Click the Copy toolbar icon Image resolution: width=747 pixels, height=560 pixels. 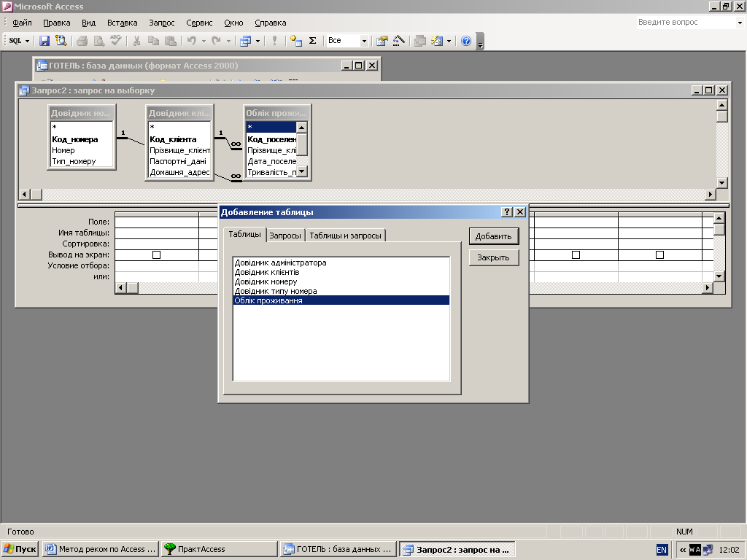(153, 41)
